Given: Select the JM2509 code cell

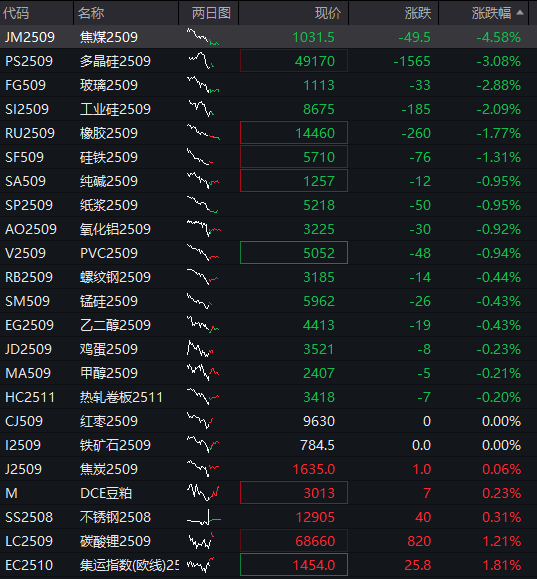Looking at the screenshot, I should (30, 37).
